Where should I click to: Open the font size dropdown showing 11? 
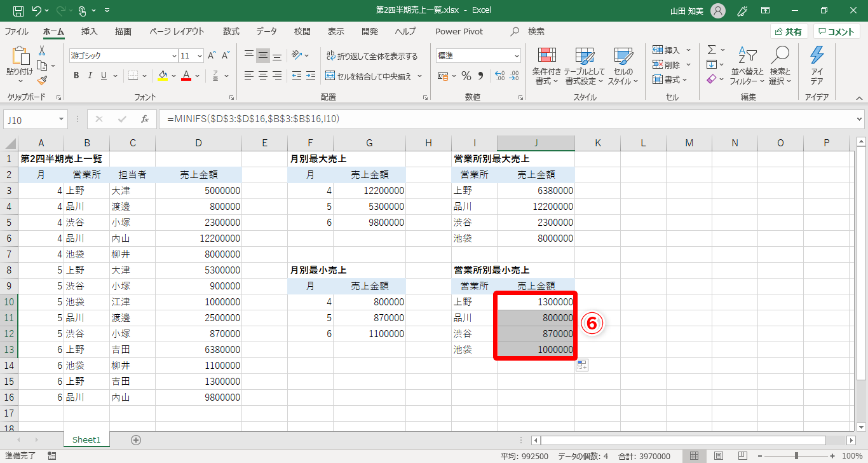click(200, 56)
